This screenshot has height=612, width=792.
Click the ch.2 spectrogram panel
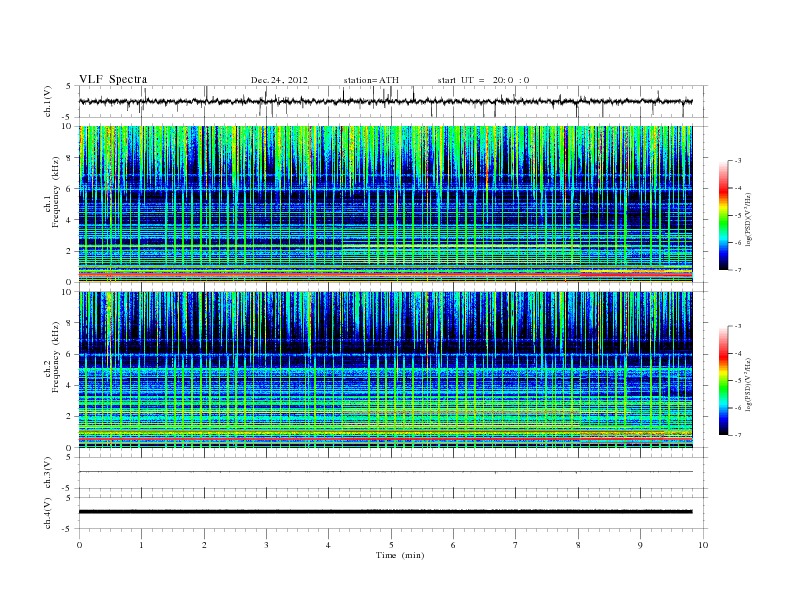385,370
